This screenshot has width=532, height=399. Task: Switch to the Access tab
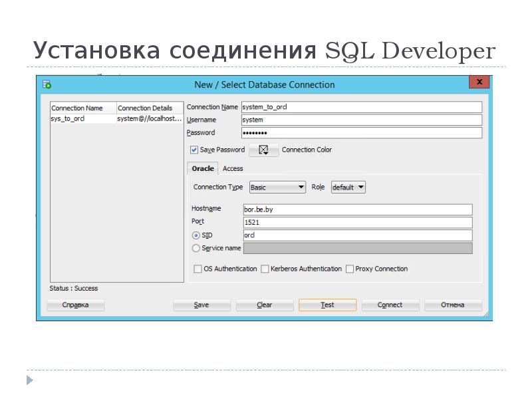pos(233,168)
